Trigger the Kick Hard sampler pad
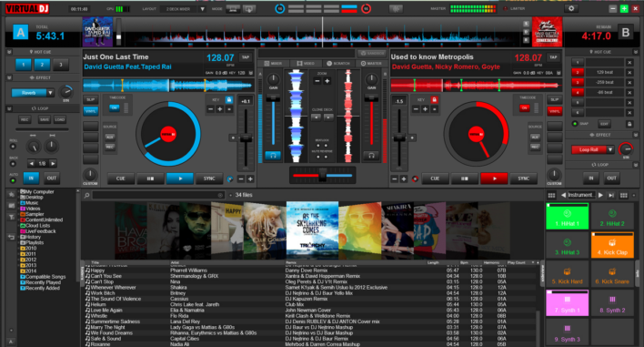Image resolution: width=644 pixels, height=347 pixels. click(568, 274)
